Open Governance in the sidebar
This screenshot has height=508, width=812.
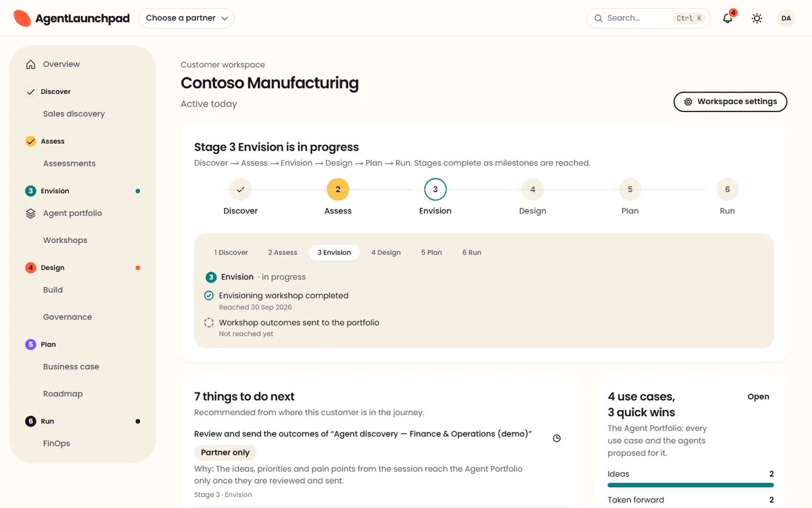[x=67, y=317]
